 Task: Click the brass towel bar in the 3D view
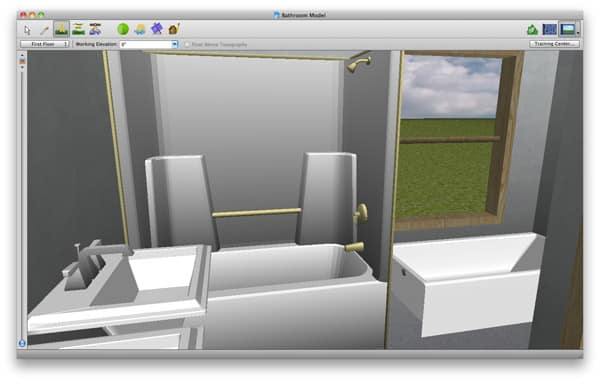pyautogui.click(x=257, y=212)
